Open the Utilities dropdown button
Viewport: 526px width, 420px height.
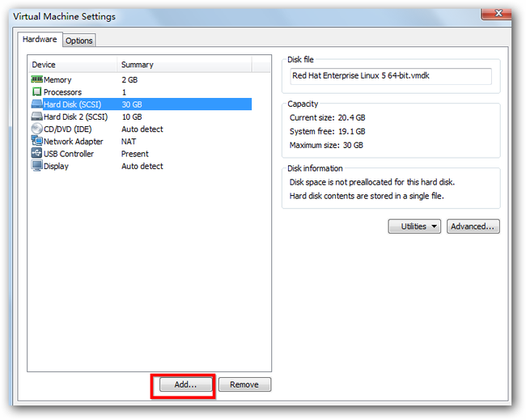414,227
